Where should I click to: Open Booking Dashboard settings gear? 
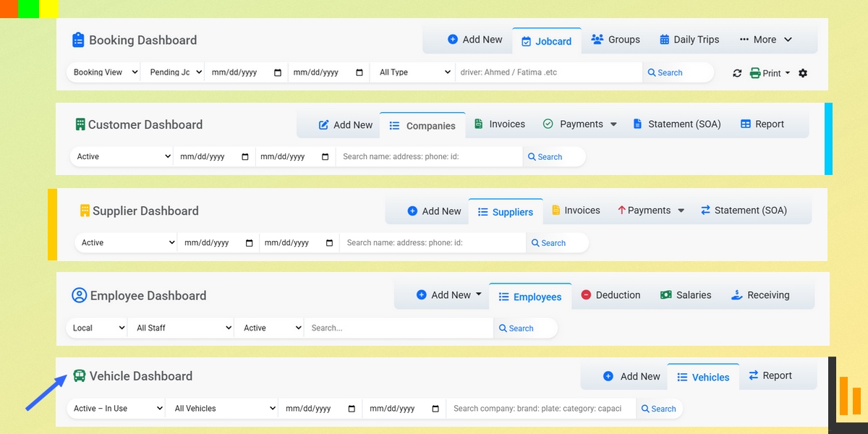pyautogui.click(x=803, y=72)
